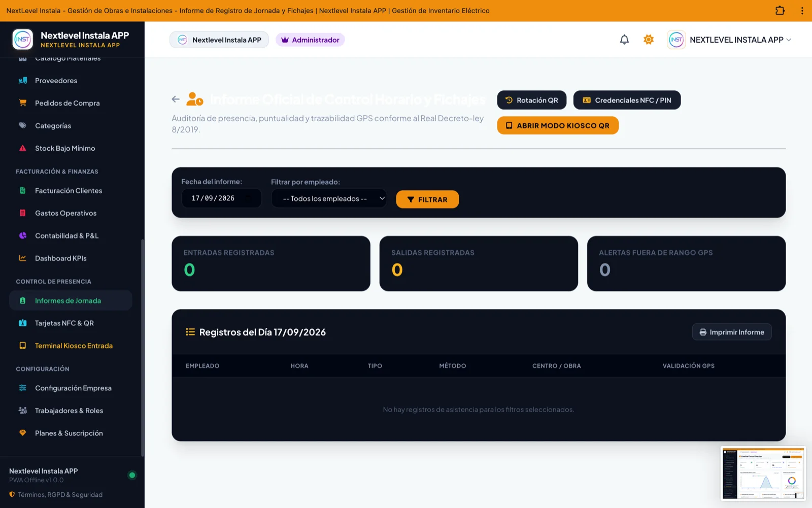Apply filters with the FILTRAR button

tap(427, 199)
